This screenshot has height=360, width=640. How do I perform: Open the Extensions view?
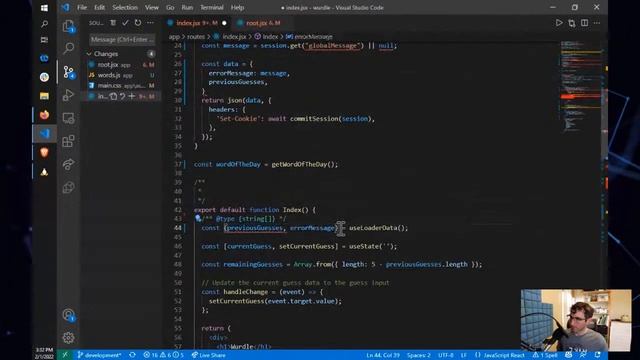[69, 141]
